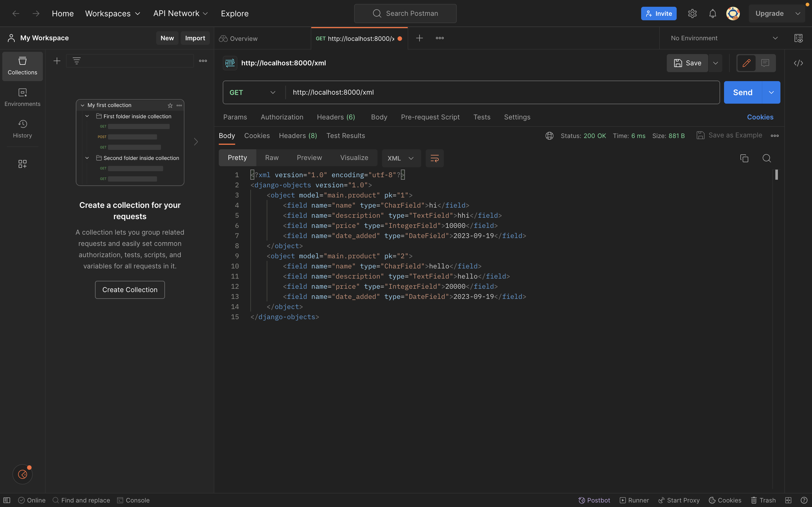Switch response view to Preview

pyautogui.click(x=309, y=158)
